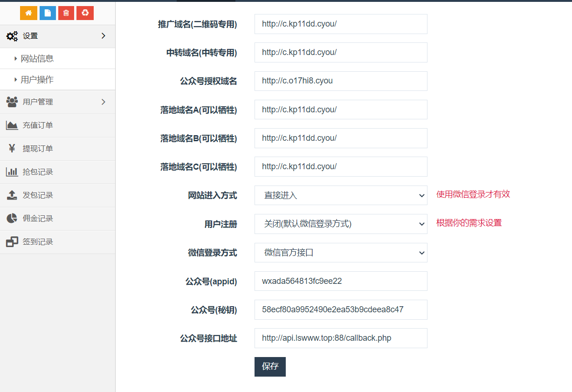Click the 推广域名(二维码专用) input field
Image resolution: width=572 pixels, height=392 pixels.
tap(341, 24)
